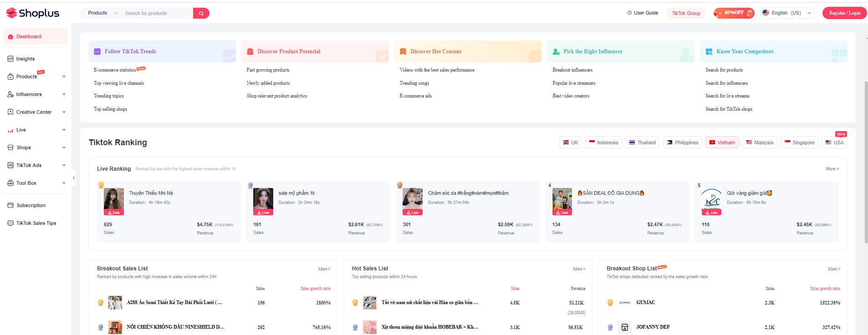The height and width of the screenshot is (335, 868).
Task: Click JOFANNY DEP shop logo icon
Action: pos(625,327)
